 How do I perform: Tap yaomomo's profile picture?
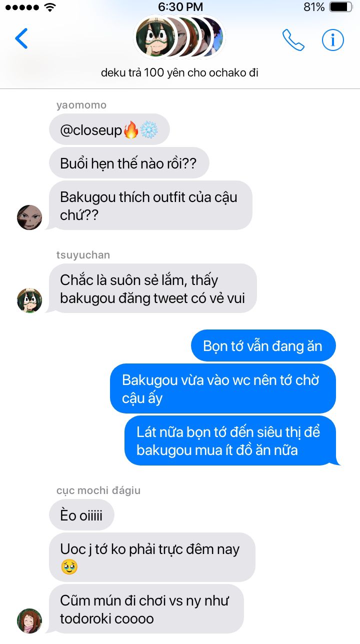point(29,217)
